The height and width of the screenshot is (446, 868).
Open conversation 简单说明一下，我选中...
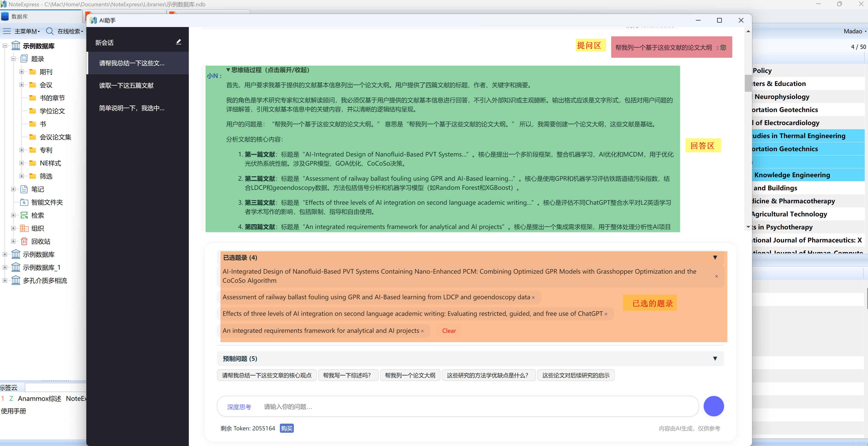tap(132, 108)
